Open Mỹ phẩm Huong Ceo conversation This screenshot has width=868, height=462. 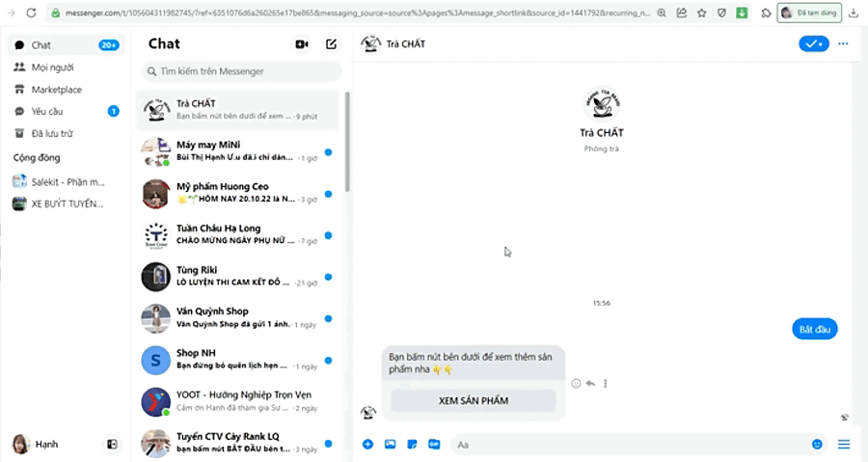pos(237,193)
